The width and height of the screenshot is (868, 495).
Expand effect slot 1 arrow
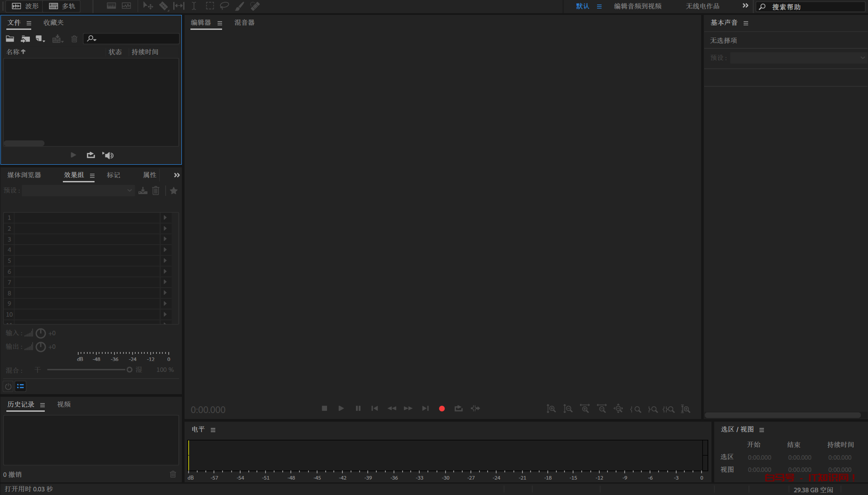coord(165,218)
